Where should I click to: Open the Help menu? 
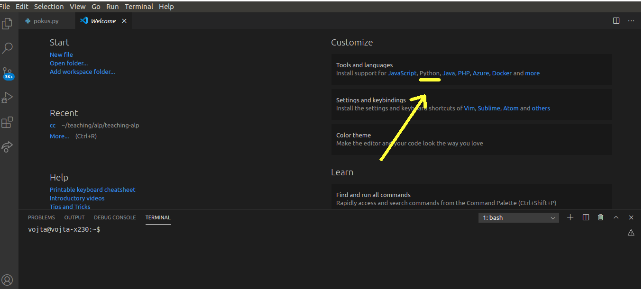click(166, 7)
